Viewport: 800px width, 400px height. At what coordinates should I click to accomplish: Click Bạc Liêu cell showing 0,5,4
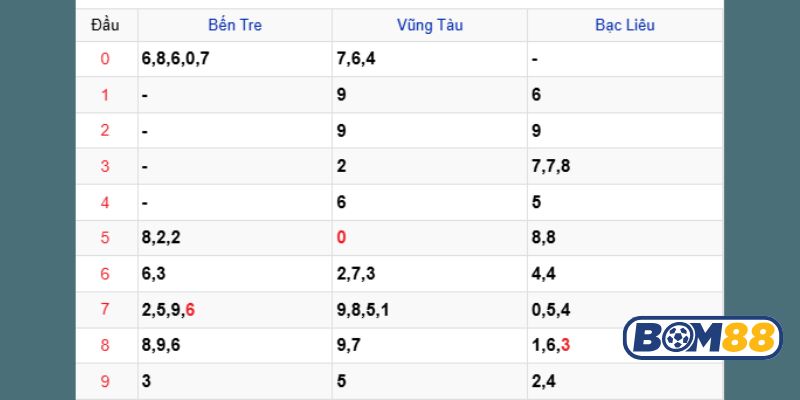click(x=551, y=310)
